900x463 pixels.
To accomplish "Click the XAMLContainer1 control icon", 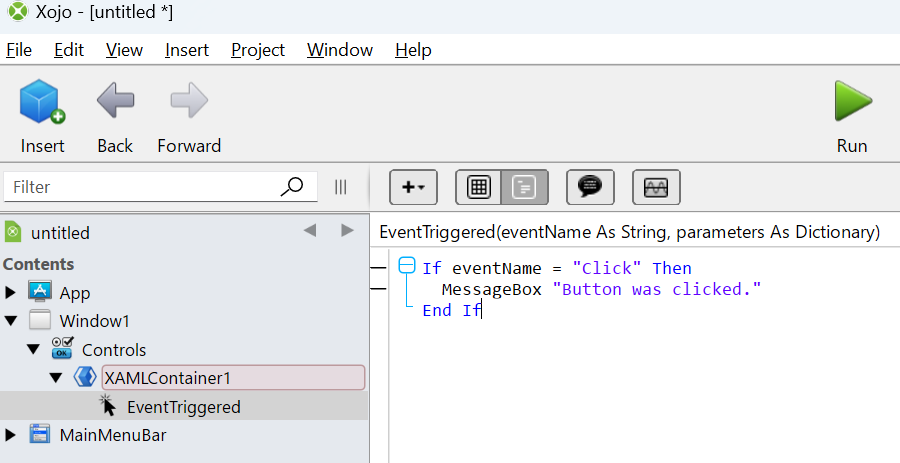I will click(x=85, y=378).
